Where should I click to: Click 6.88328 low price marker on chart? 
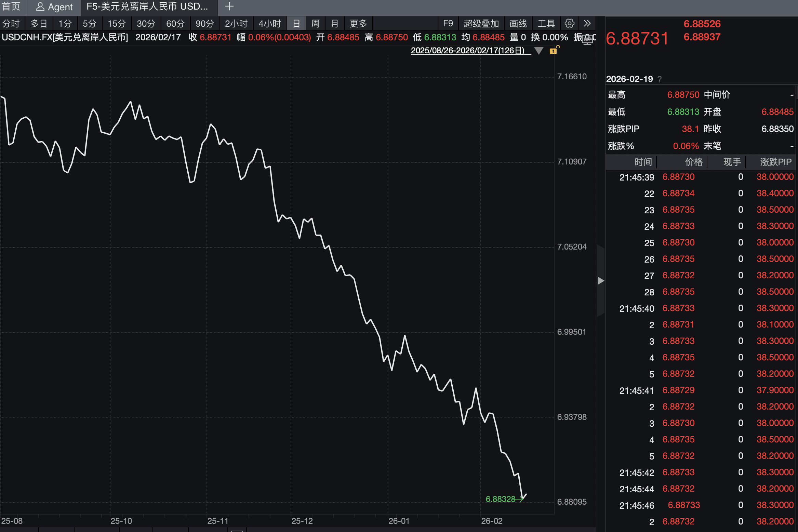[500, 499]
